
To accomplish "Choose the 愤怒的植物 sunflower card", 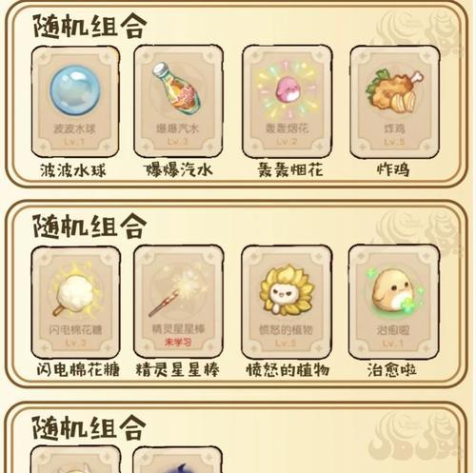I will click(x=287, y=302).
